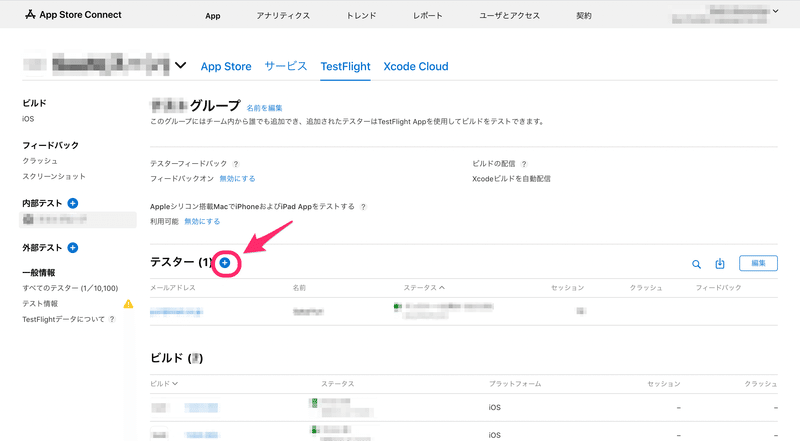800x441 pixels.
Task: Open すべてのテスター in sidebar
Action: pyautogui.click(x=70, y=288)
